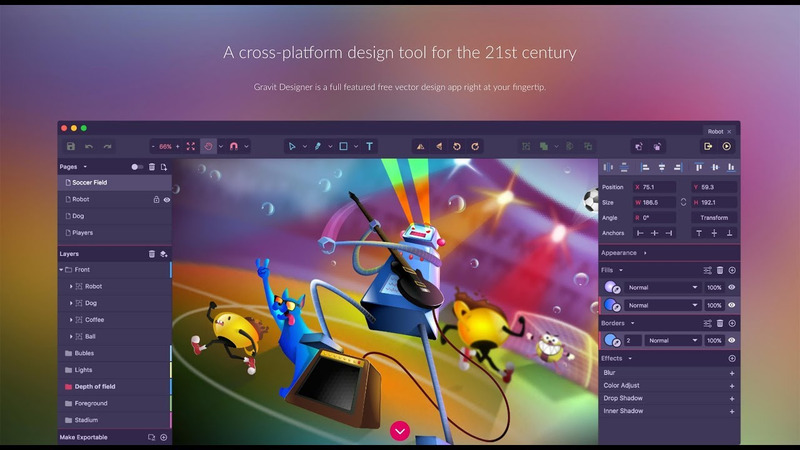Activate the Pointer selection tool
800x450 pixels.
point(293,146)
